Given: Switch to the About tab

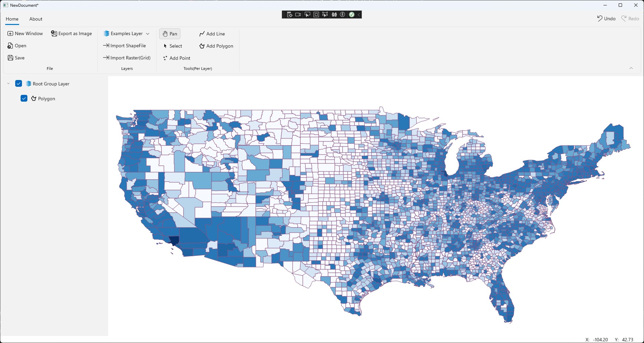Looking at the screenshot, I should [x=36, y=19].
